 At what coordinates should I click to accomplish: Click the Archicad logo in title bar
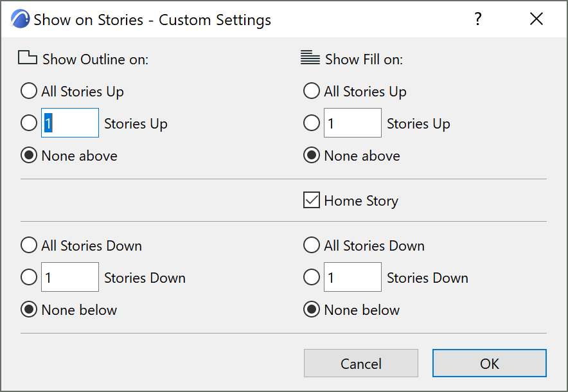(x=21, y=19)
